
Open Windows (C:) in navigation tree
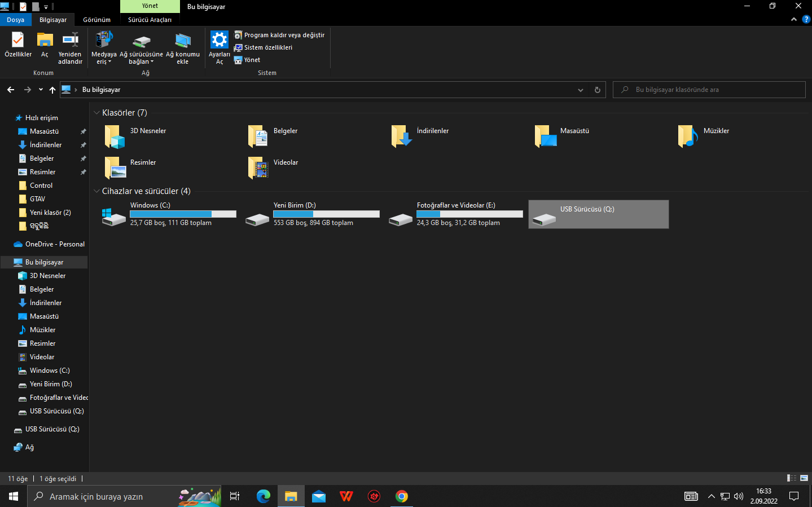tap(50, 371)
